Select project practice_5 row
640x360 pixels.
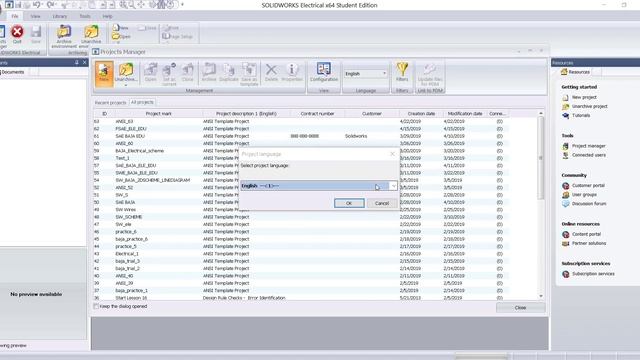[301, 247]
